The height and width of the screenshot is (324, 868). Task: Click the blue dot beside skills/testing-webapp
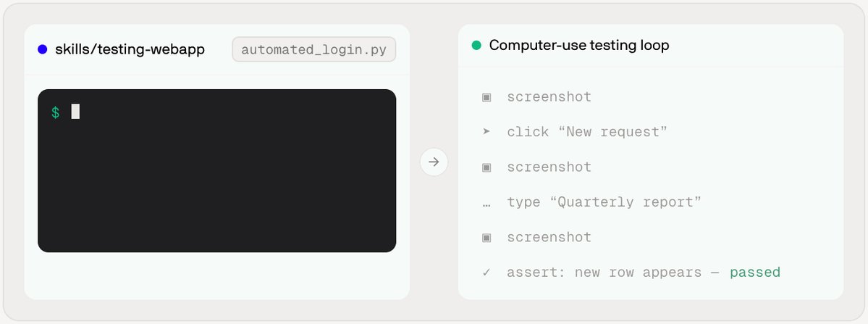[42, 49]
